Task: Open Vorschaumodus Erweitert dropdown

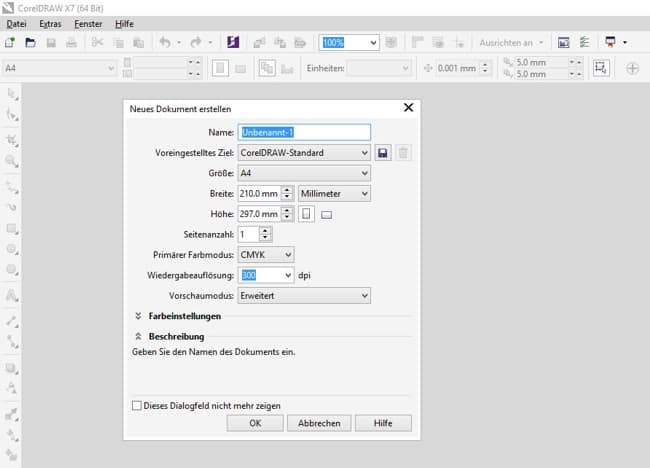Action: pos(304,296)
